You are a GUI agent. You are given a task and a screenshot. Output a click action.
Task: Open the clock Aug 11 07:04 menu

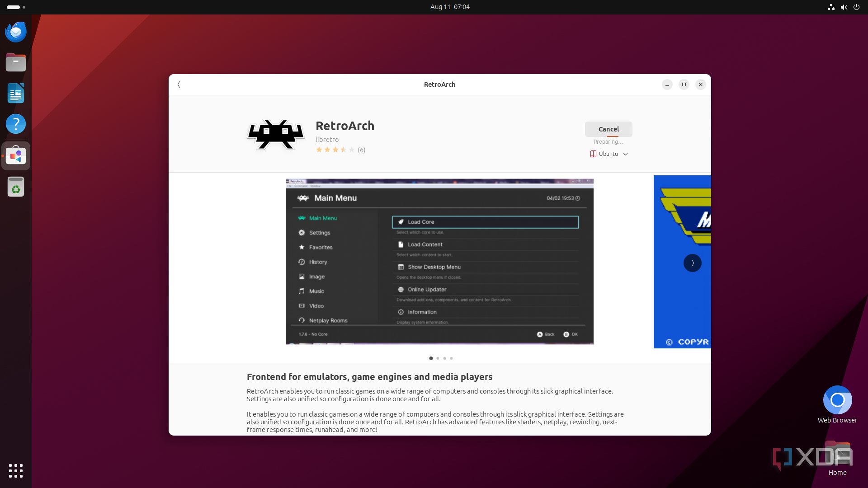click(450, 7)
